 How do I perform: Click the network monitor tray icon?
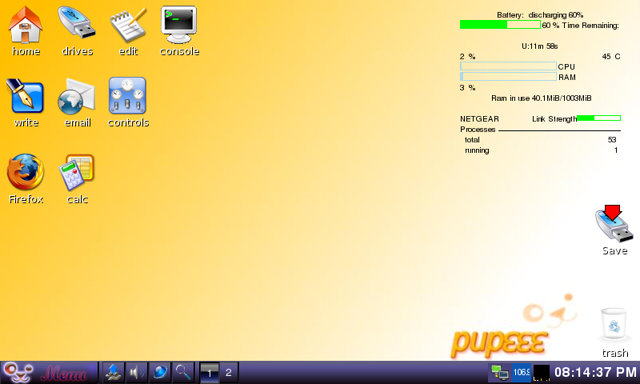click(x=500, y=372)
